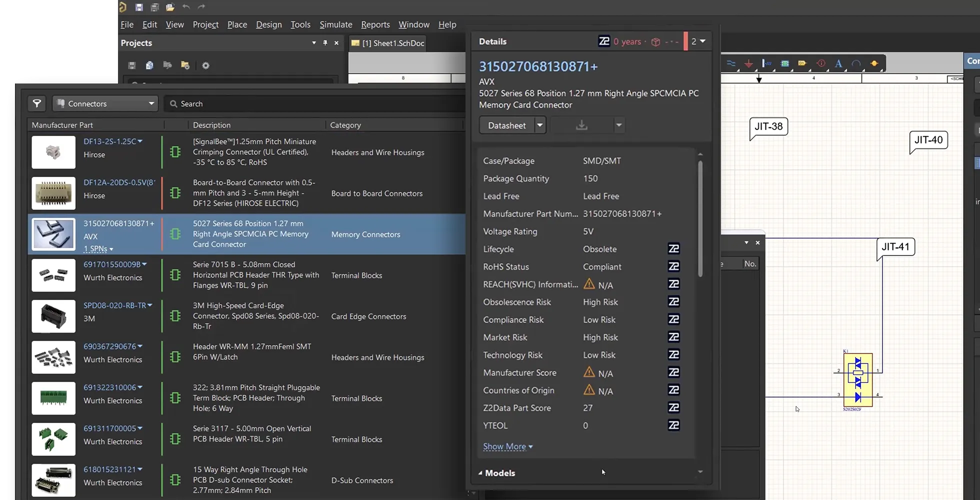Select the Place Part (chip) tool
Image resolution: width=980 pixels, height=500 pixels.
[x=785, y=63]
